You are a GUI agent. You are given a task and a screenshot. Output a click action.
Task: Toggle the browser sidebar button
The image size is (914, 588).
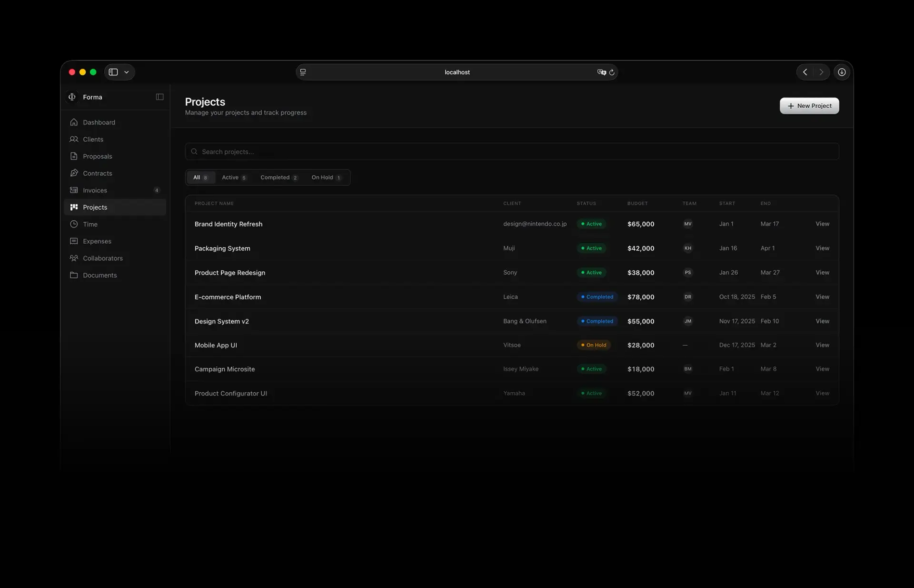coord(113,72)
